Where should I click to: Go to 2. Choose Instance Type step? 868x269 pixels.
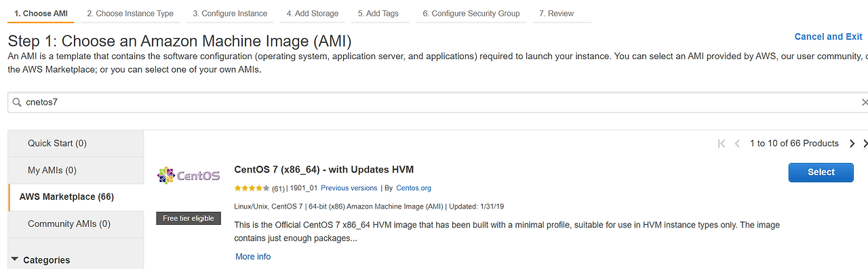tap(130, 14)
